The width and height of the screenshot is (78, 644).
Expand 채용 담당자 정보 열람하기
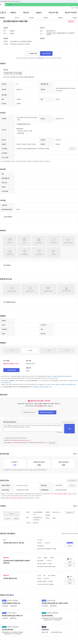47,412
